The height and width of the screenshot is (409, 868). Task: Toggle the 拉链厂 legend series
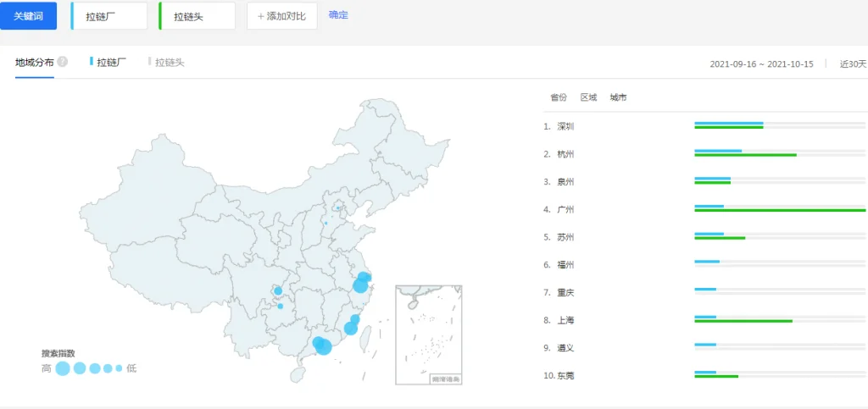pos(108,63)
